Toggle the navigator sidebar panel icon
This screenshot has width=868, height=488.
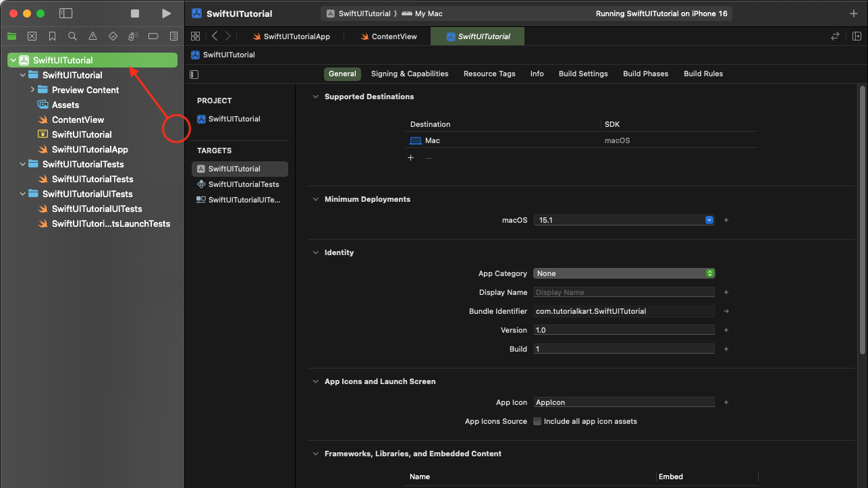[65, 13]
